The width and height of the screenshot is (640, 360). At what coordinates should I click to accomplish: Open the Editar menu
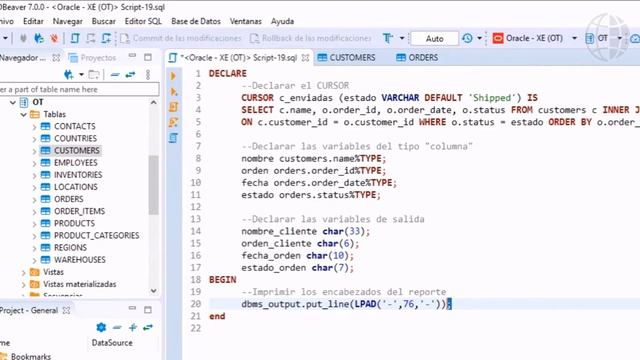[33, 21]
